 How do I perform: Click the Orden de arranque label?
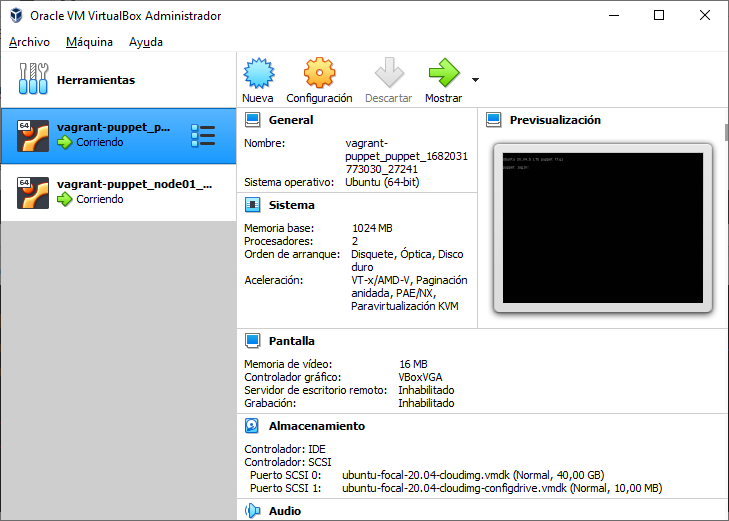click(292, 254)
